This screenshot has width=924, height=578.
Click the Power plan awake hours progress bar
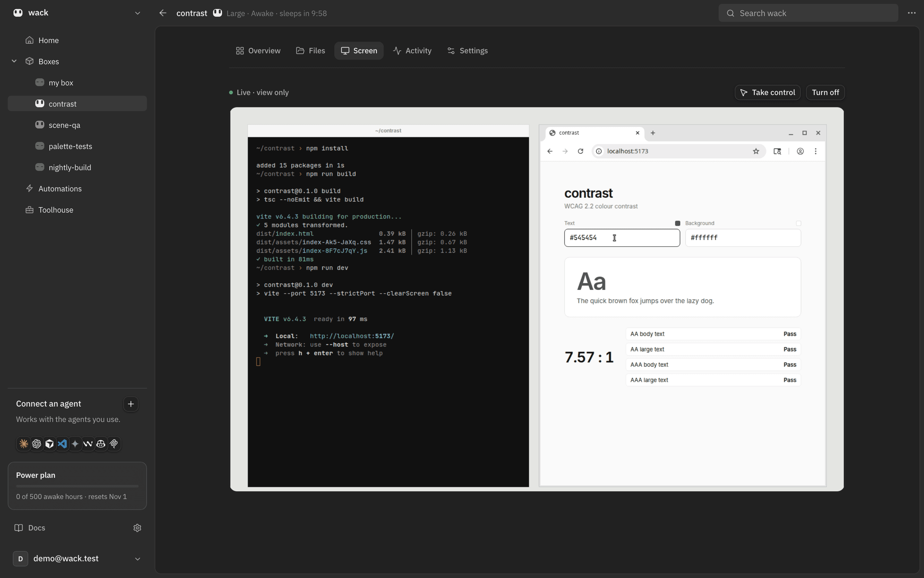point(77,486)
